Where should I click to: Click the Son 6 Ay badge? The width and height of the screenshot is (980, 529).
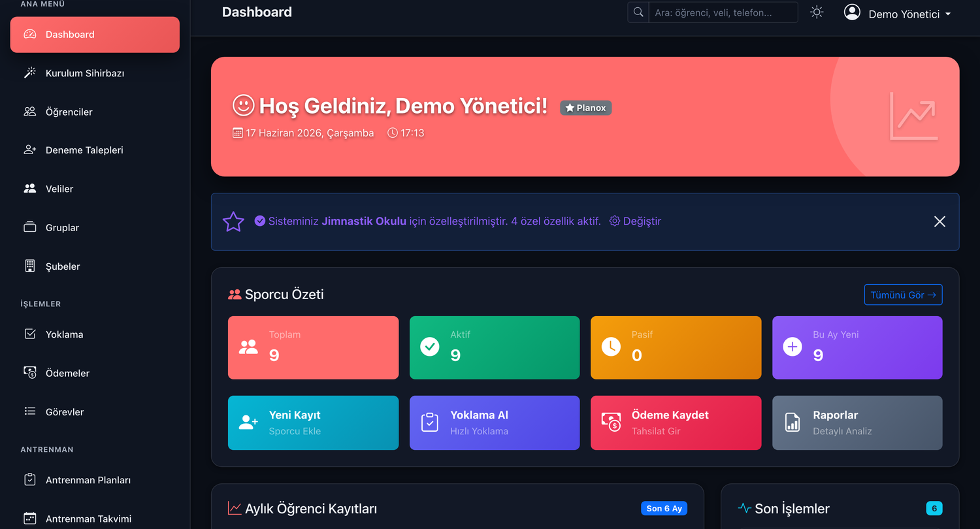(664, 508)
